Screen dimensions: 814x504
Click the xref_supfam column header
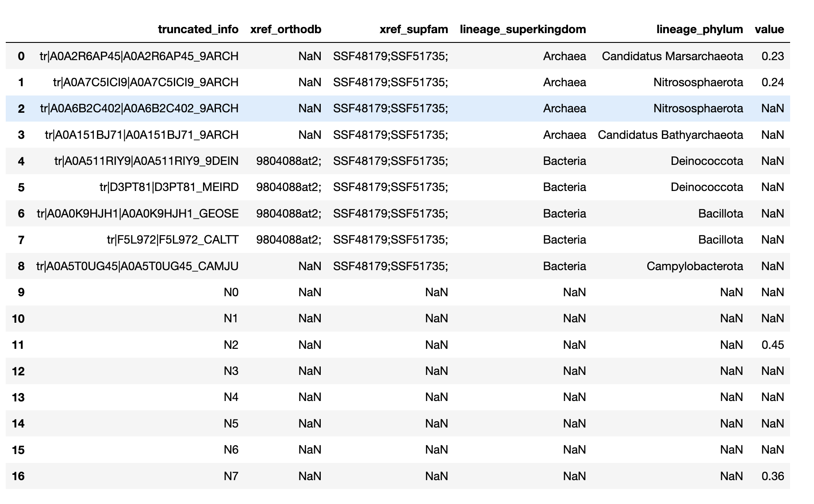point(414,30)
